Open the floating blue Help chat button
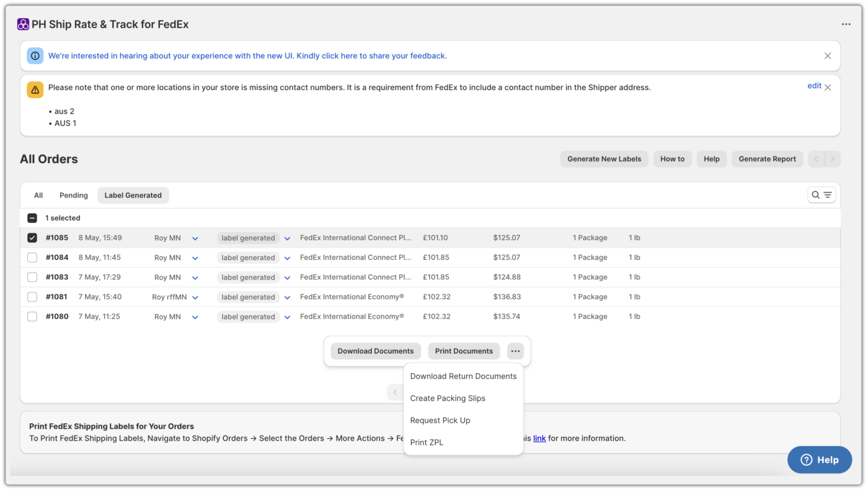This screenshot has width=868, height=489. (x=820, y=460)
